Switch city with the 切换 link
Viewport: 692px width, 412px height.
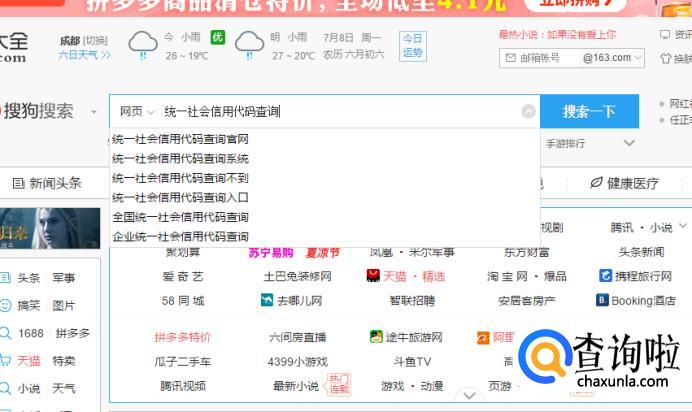[95, 41]
